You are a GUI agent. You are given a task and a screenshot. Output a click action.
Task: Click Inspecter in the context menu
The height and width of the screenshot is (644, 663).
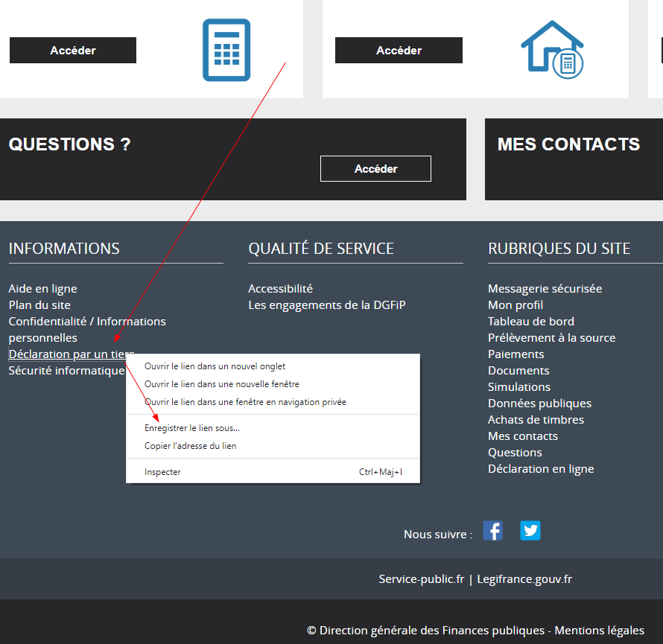coord(162,472)
